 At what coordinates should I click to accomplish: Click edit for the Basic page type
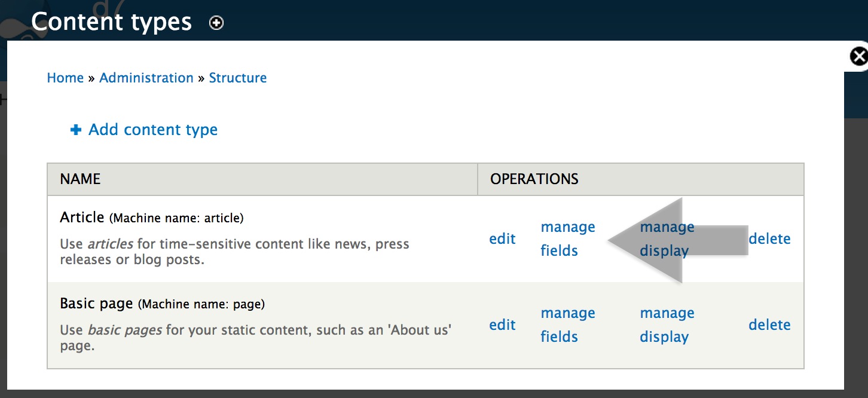(x=502, y=325)
